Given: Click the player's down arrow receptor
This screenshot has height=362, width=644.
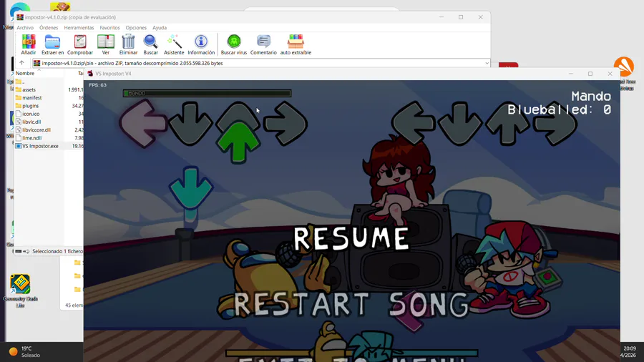Looking at the screenshot, I should [459, 123].
